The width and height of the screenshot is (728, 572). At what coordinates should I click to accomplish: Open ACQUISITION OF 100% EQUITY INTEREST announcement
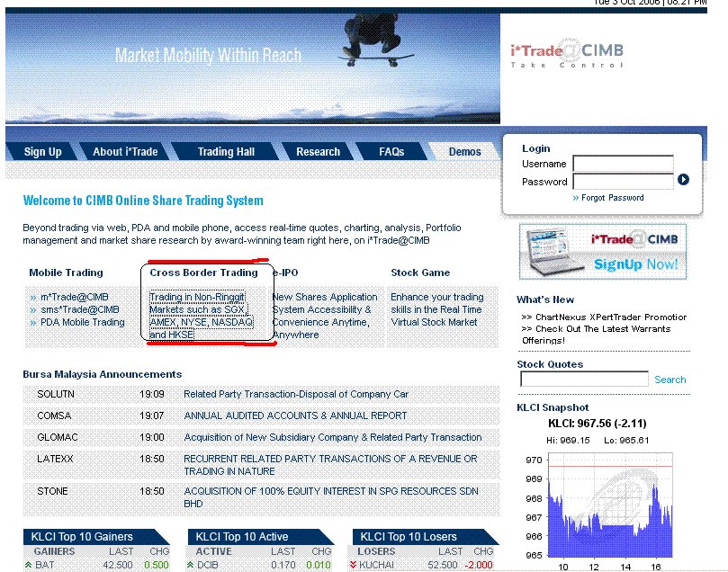point(331,497)
